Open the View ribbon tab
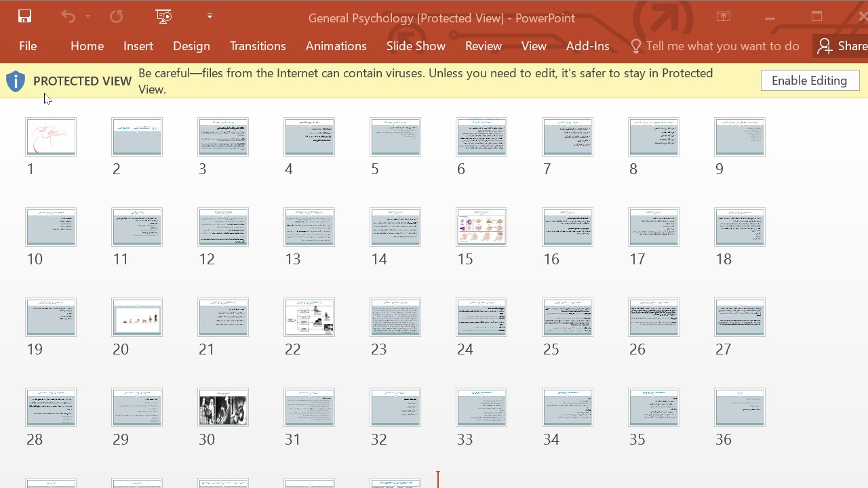The image size is (868, 488). pos(534,46)
